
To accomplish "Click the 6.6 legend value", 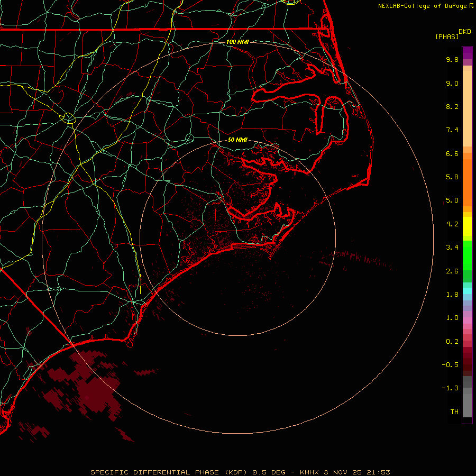I will pos(452,153).
